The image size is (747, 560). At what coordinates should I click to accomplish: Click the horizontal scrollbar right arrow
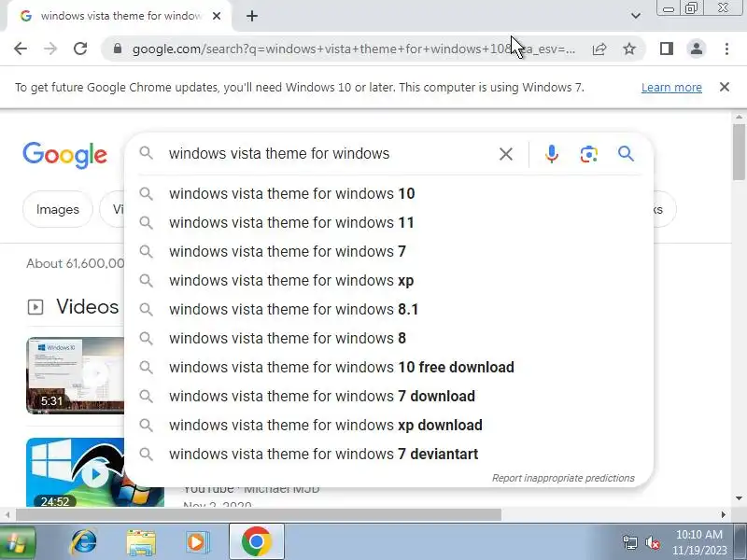[724, 515]
